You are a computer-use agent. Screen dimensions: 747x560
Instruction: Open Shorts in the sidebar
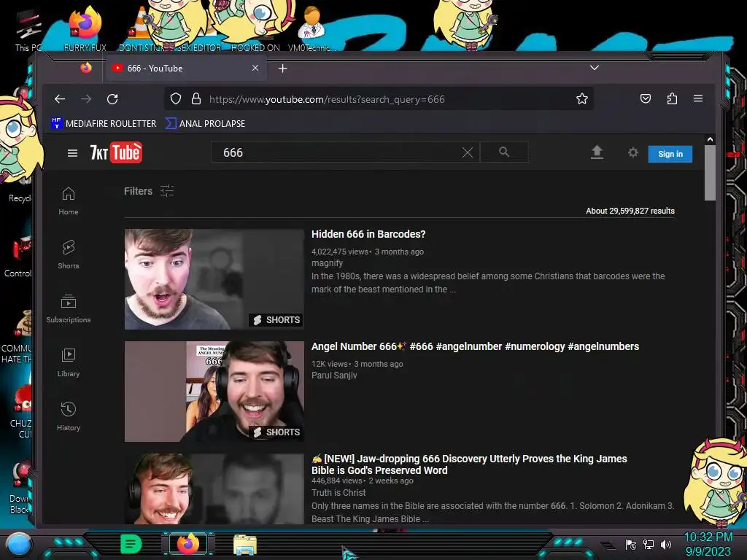[69, 254]
